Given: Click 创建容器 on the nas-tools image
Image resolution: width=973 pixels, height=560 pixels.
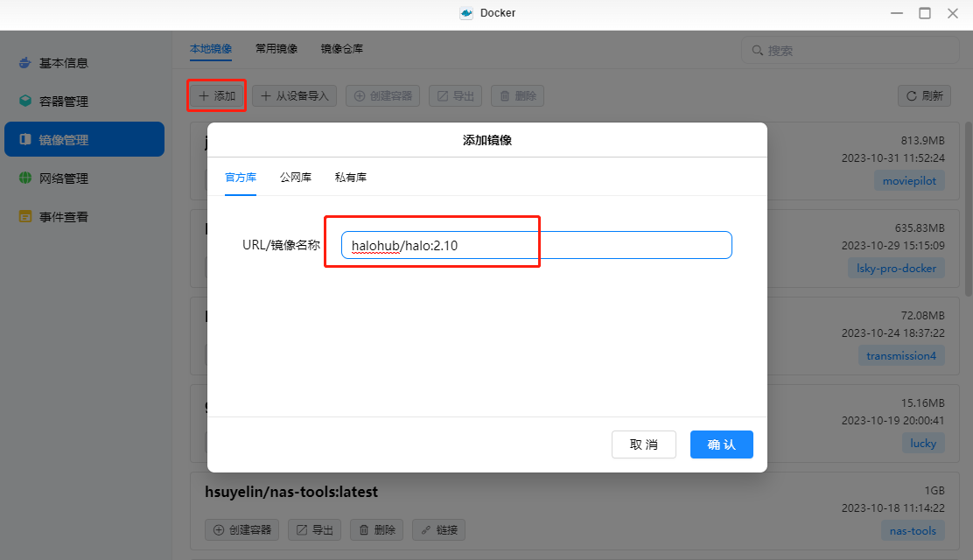Looking at the screenshot, I should click(241, 529).
